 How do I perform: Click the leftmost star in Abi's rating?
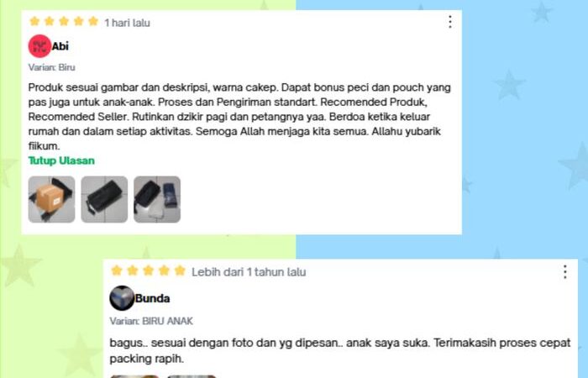(x=34, y=21)
